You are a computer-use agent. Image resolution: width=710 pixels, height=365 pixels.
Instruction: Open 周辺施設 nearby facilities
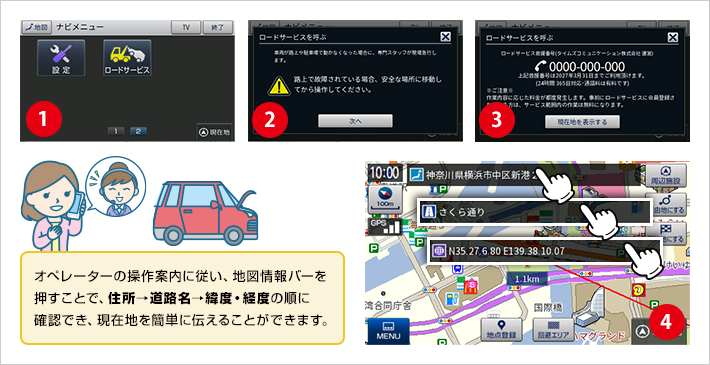(x=665, y=176)
